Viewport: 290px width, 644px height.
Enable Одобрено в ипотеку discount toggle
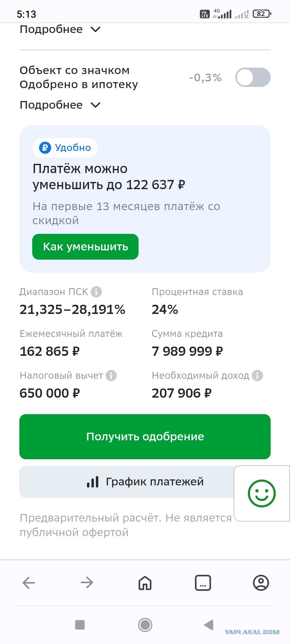pos(253,77)
